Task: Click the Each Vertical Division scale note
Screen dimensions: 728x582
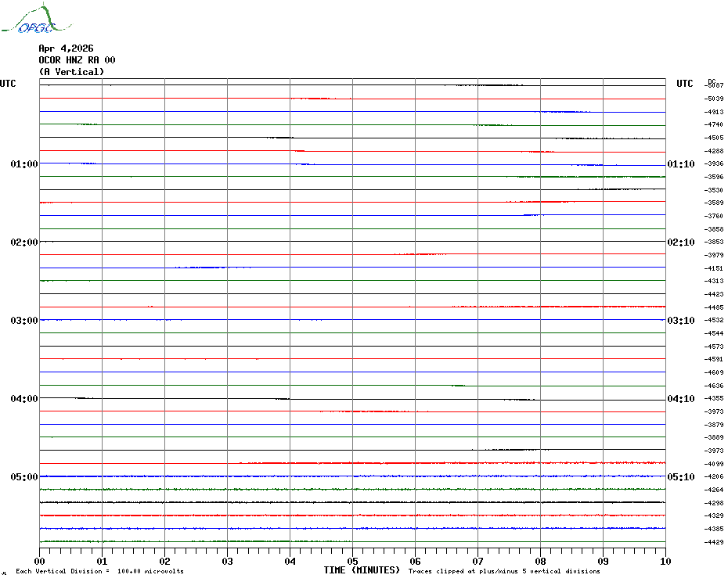Action: pyautogui.click(x=99, y=572)
